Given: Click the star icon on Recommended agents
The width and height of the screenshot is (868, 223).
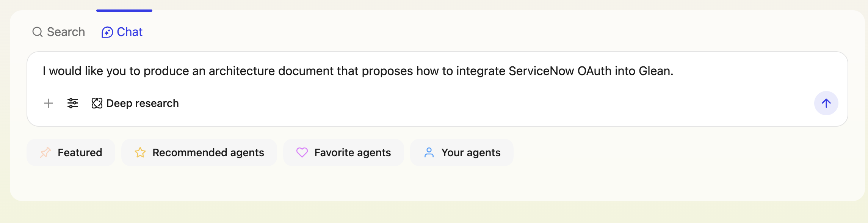Looking at the screenshot, I should pyautogui.click(x=140, y=152).
